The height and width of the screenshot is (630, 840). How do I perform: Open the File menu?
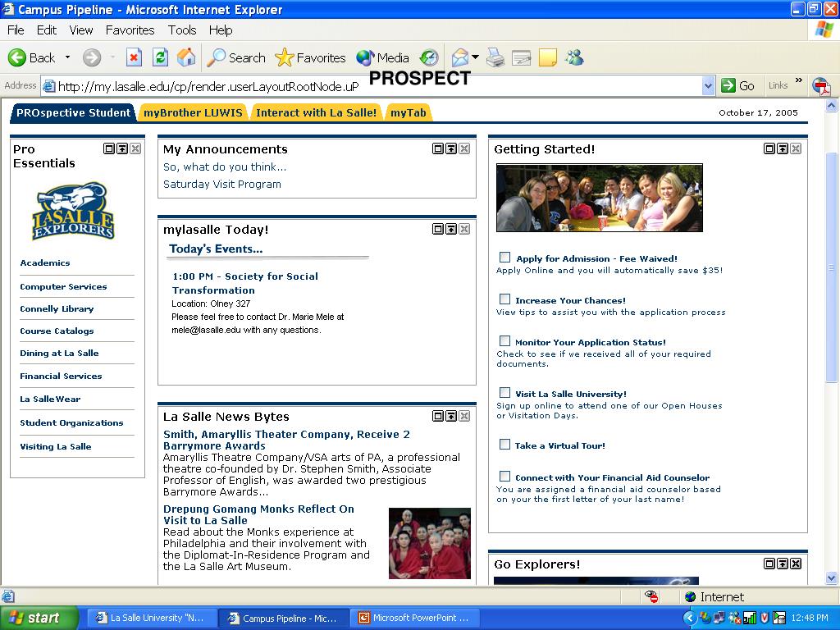[16, 30]
